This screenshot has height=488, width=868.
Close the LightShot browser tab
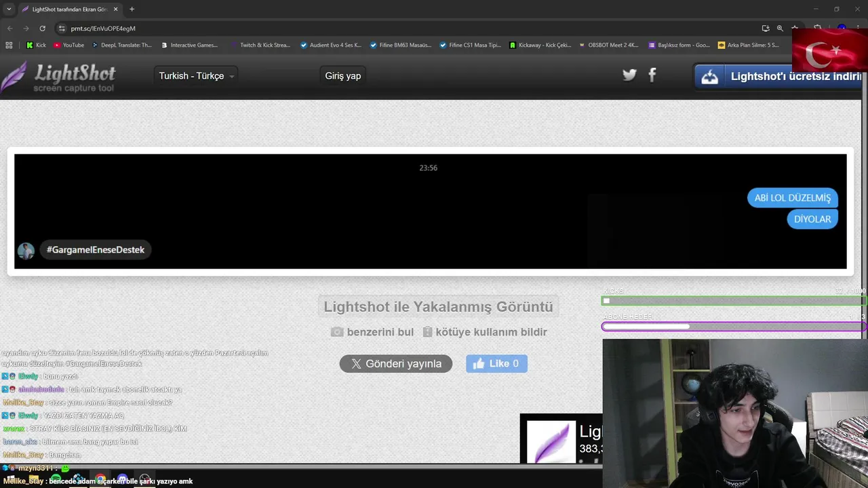point(115,9)
